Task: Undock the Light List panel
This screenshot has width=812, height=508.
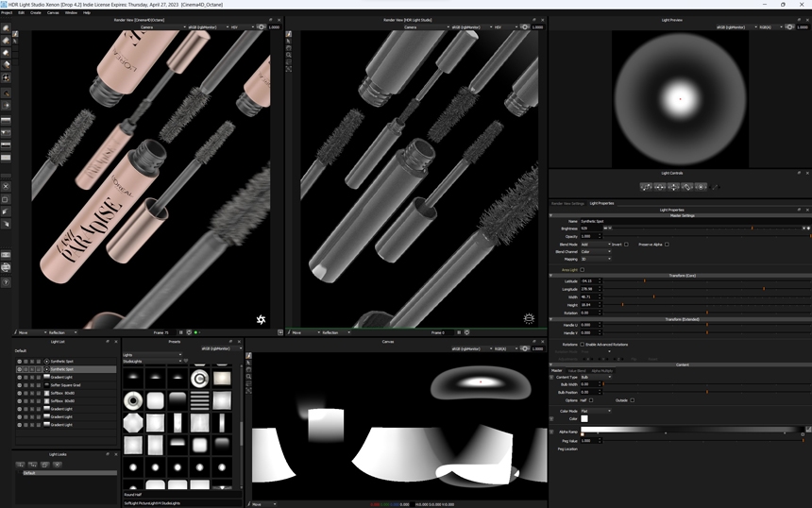Action: click(108, 341)
